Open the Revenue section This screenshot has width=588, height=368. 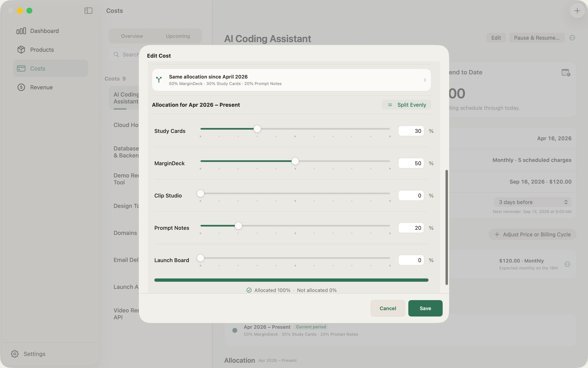50,87
